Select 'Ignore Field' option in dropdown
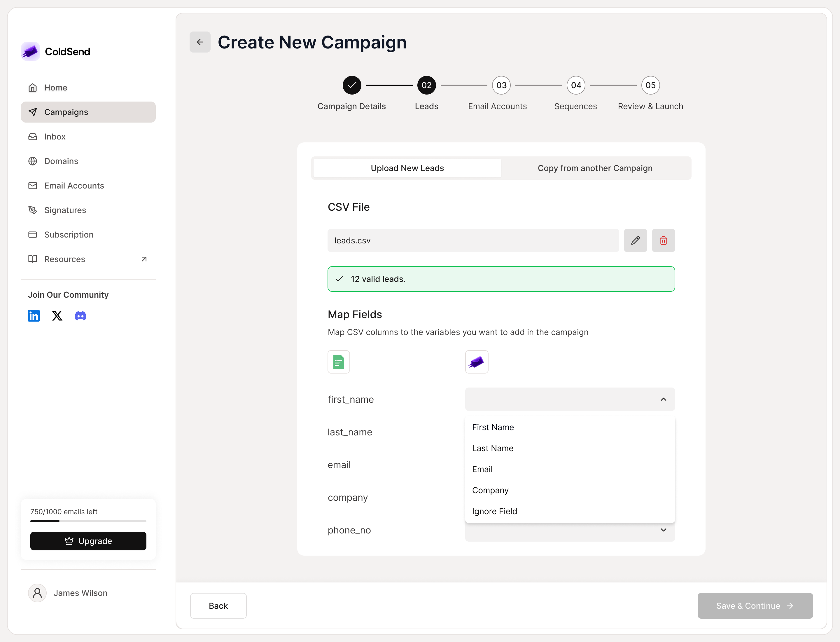This screenshot has height=642, width=840. [x=494, y=511]
